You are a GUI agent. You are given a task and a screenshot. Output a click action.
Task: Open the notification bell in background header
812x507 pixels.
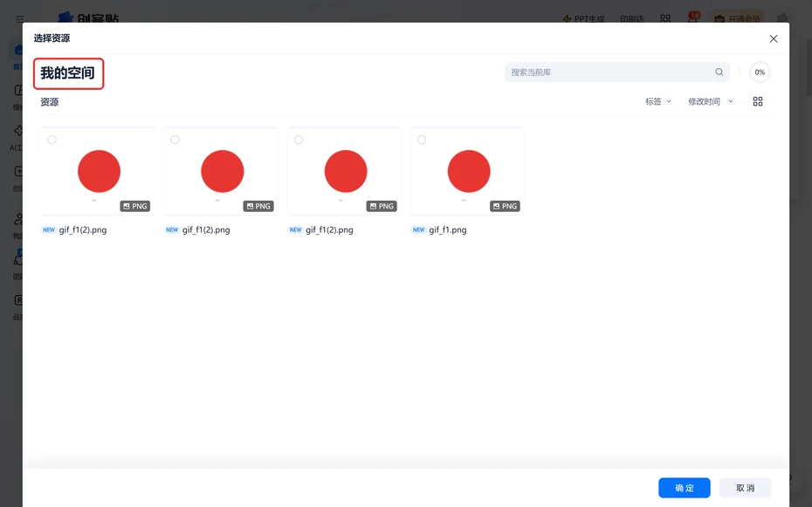click(693, 17)
